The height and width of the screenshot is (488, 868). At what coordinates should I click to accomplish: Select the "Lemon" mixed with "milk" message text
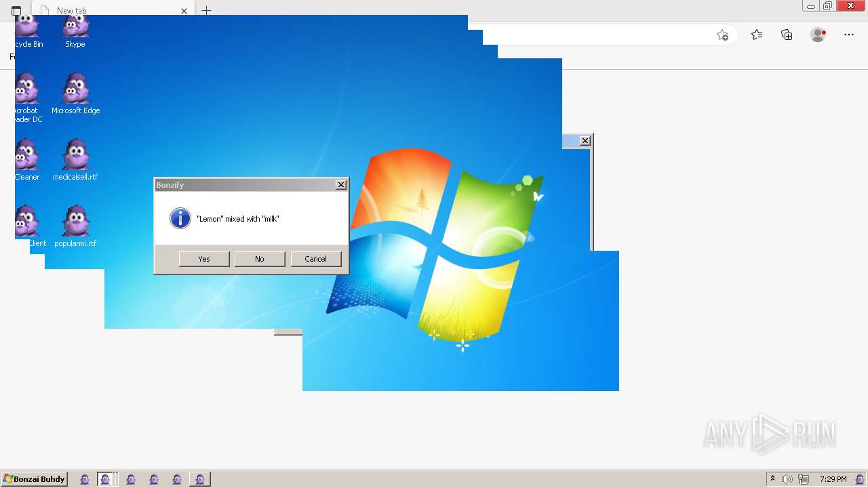point(238,219)
